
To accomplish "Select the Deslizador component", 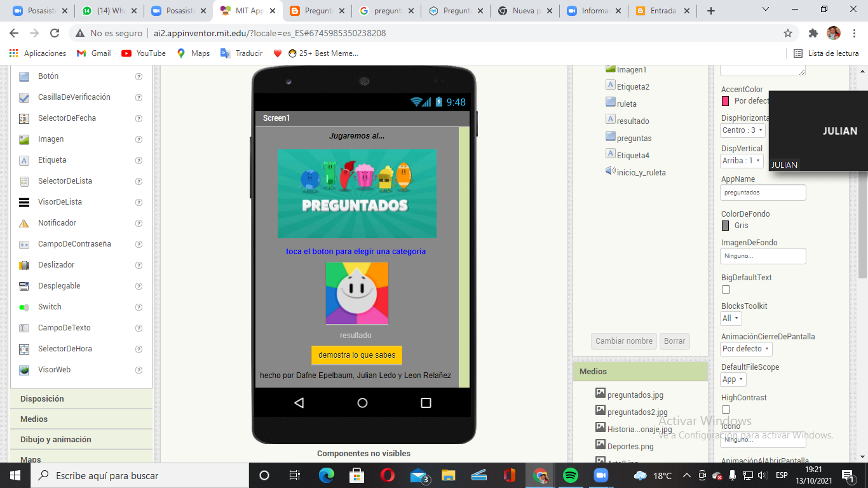I will (x=56, y=265).
